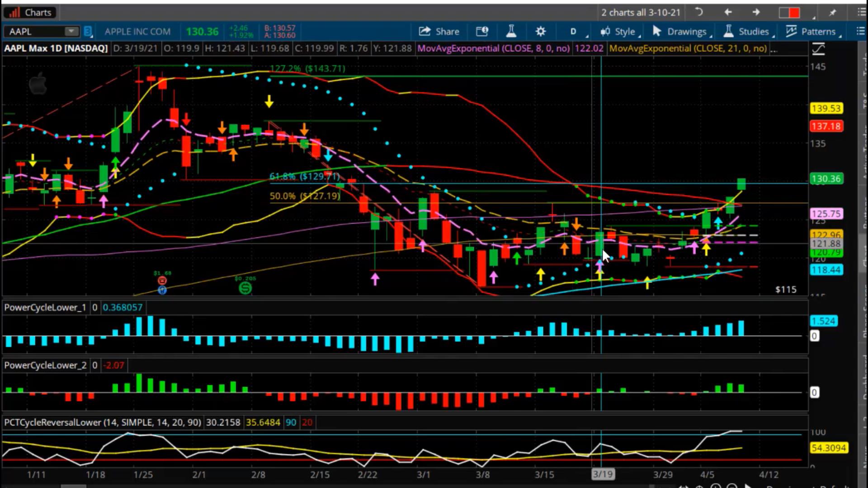Open the Drawings menu

tap(682, 31)
